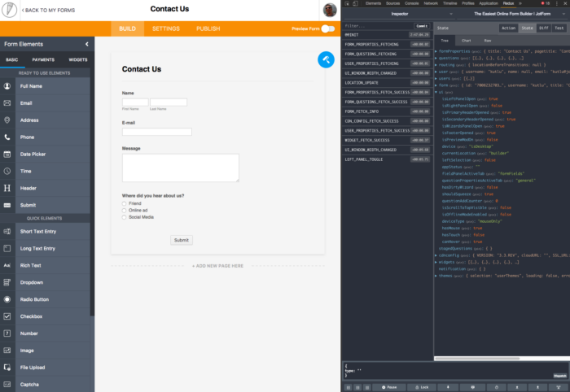Add the Email envelope element
Viewport: 570px width, 392px height.
45,103
